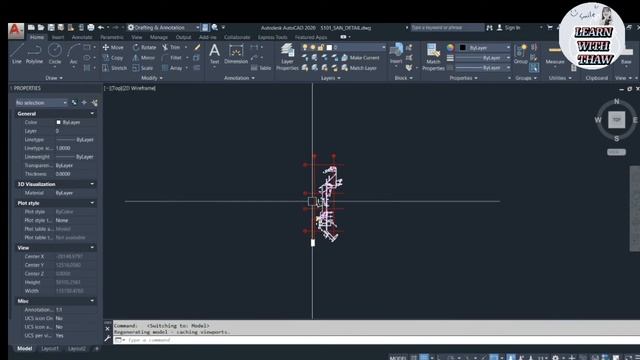Open the View ribbon tab

(137, 37)
